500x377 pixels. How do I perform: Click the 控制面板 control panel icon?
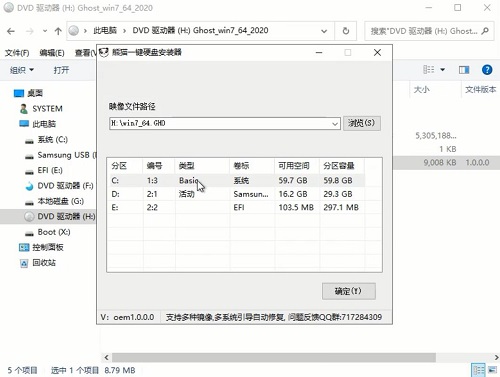pyautogui.click(x=24, y=247)
